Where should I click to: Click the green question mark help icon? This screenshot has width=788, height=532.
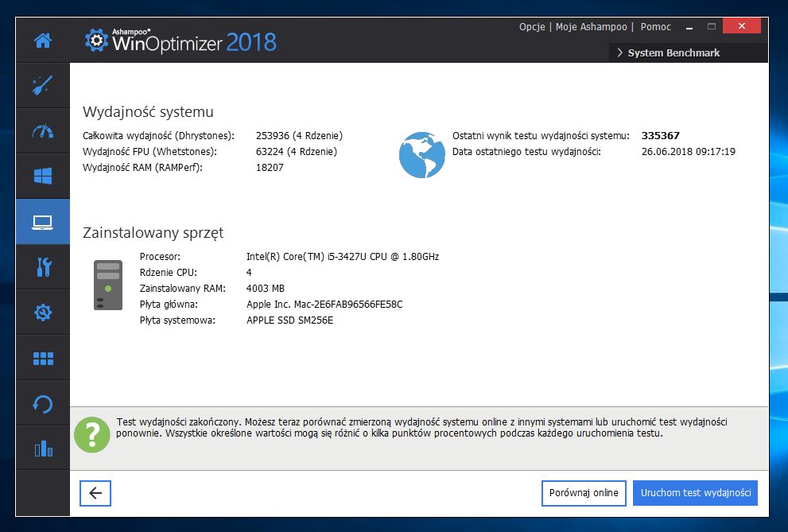click(x=92, y=434)
